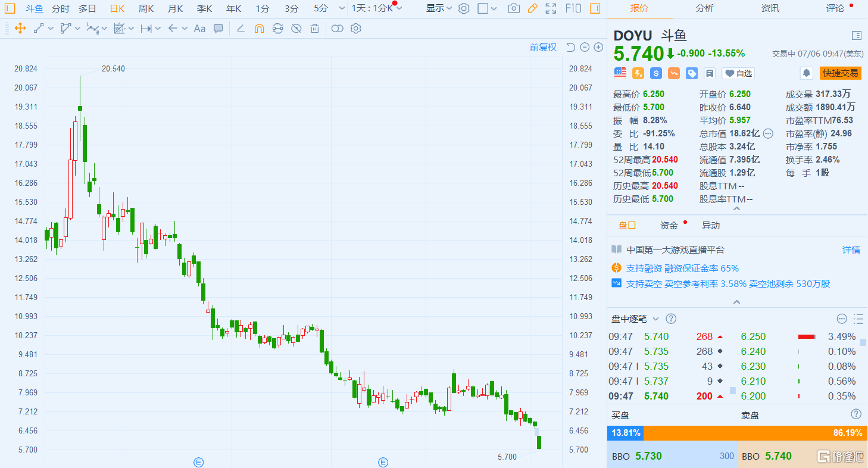Click the layout square icon

[x=483, y=8]
